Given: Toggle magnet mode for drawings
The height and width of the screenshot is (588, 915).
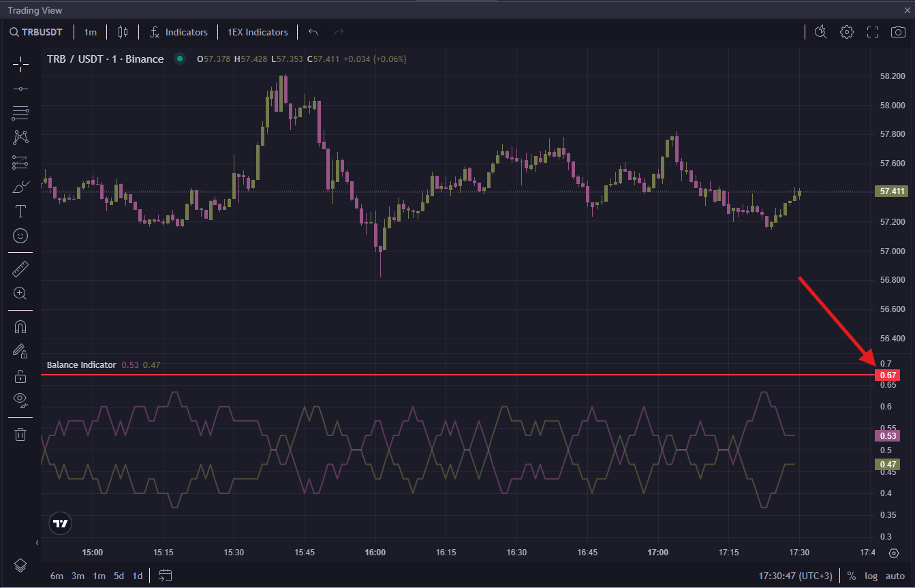Looking at the screenshot, I should [x=20, y=327].
